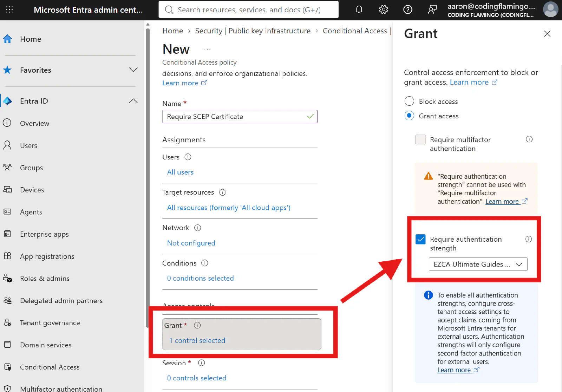Click the Target resources info icon

pyautogui.click(x=222, y=192)
